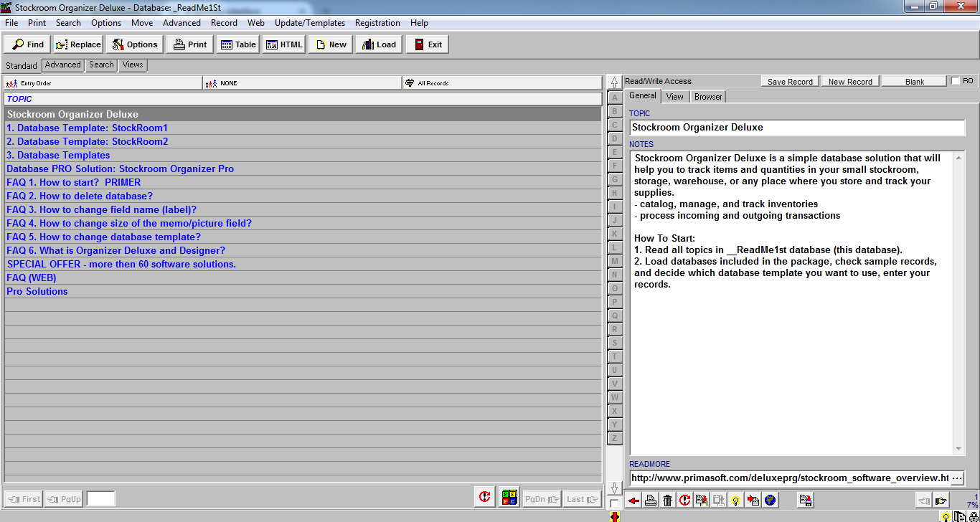Click the colored FS/FC blocks icon

point(509,497)
